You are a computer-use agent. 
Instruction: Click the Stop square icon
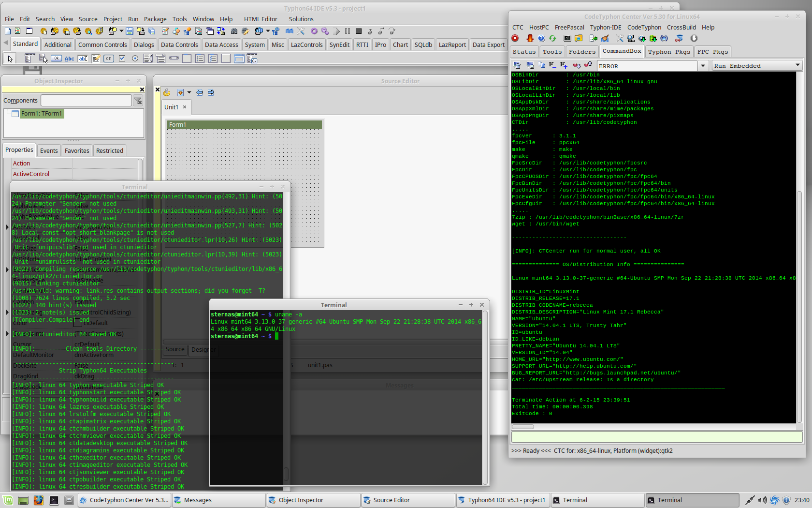(x=359, y=31)
